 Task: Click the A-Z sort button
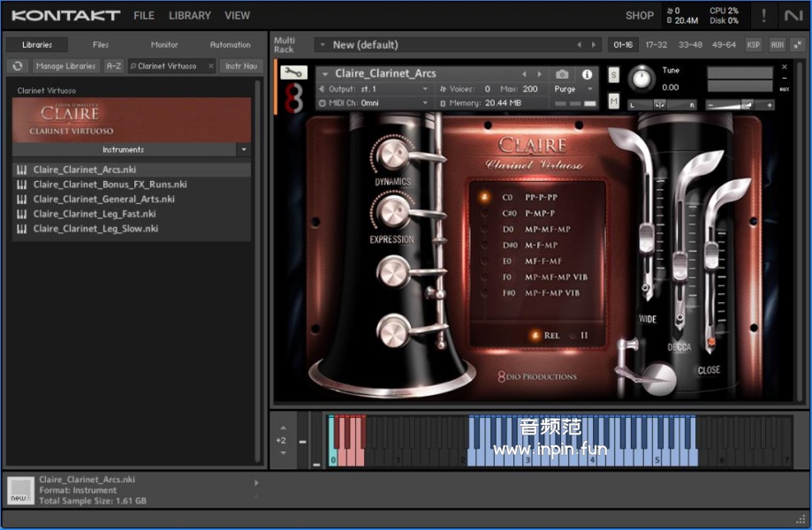(x=114, y=66)
